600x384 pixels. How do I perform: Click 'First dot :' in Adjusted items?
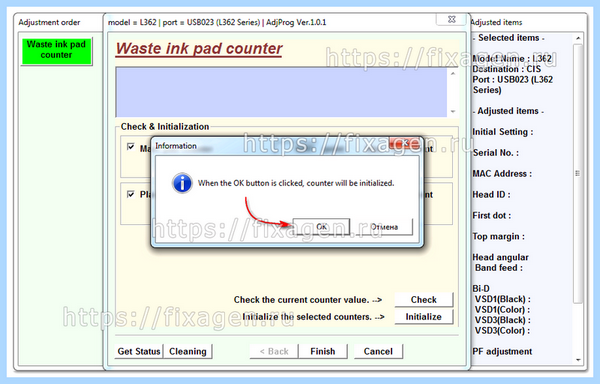492,215
